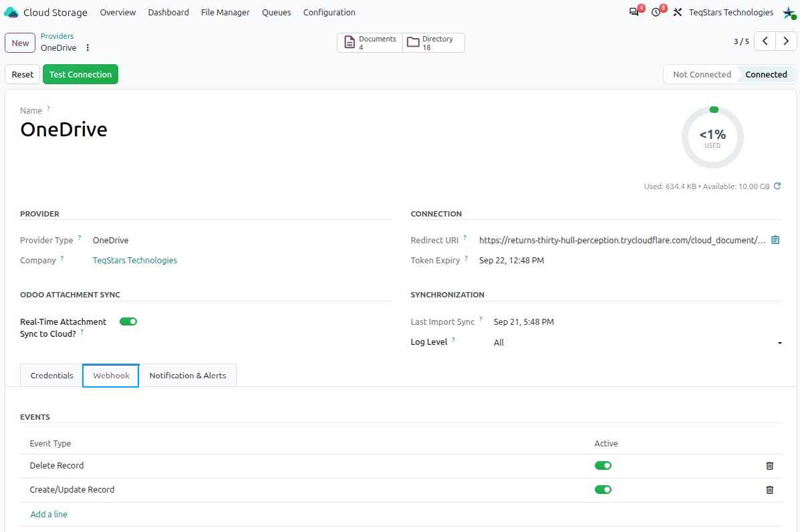
Task: Open the debug tools wrench icon
Action: point(678,12)
